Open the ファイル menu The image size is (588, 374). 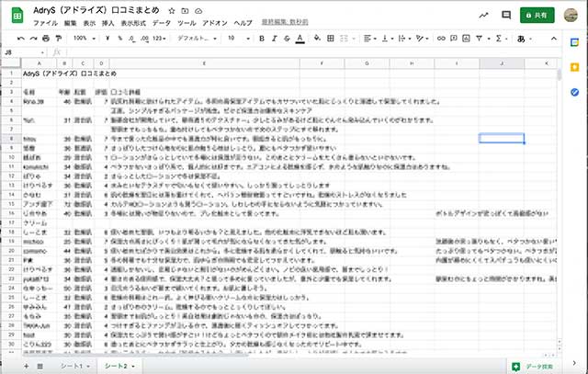[45, 23]
